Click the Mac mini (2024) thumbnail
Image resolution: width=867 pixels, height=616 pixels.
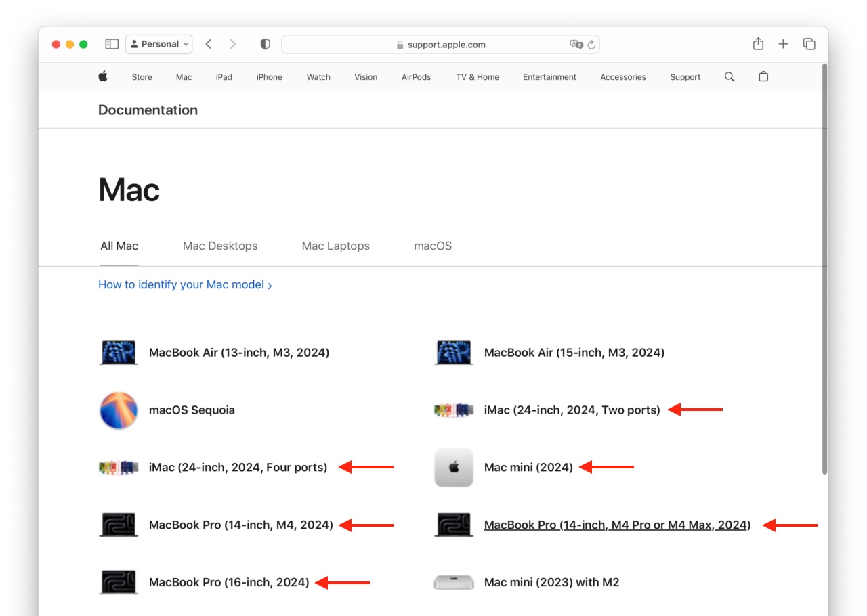[454, 468]
